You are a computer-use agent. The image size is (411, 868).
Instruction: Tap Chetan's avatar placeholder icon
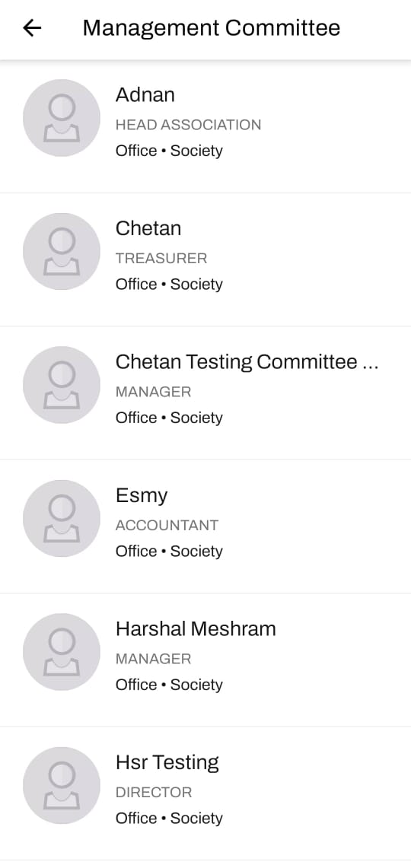(x=62, y=251)
